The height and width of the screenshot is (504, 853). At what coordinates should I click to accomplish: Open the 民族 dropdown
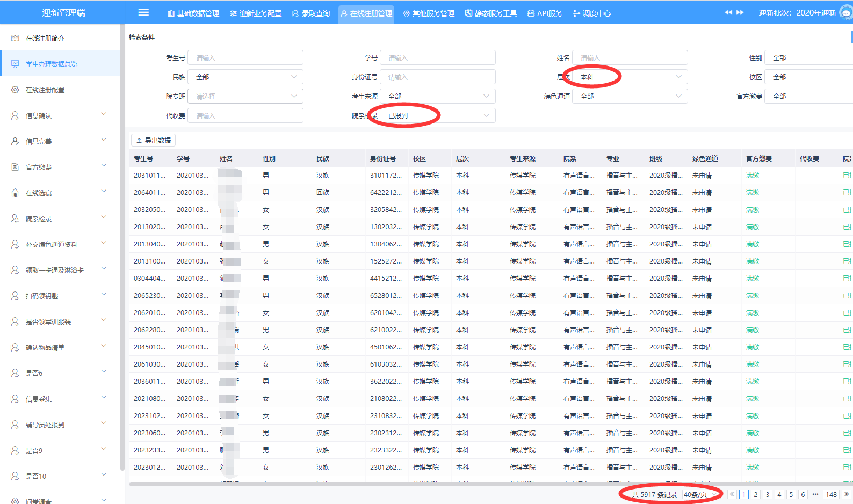point(245,77)
